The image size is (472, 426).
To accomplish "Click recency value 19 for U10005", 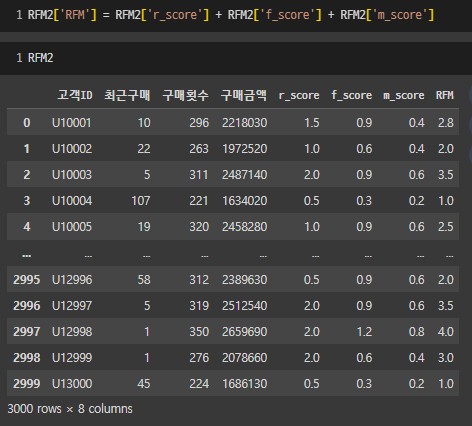I will pos(144,227).
